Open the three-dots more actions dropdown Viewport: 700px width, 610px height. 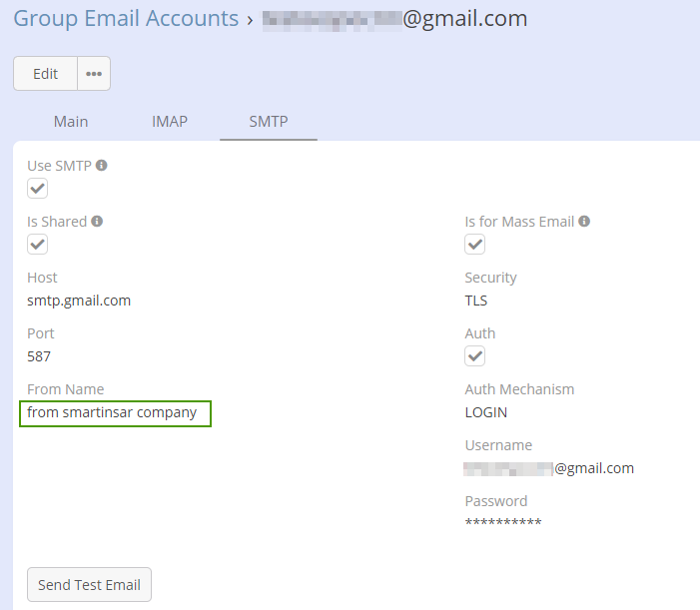coord(94,74)
